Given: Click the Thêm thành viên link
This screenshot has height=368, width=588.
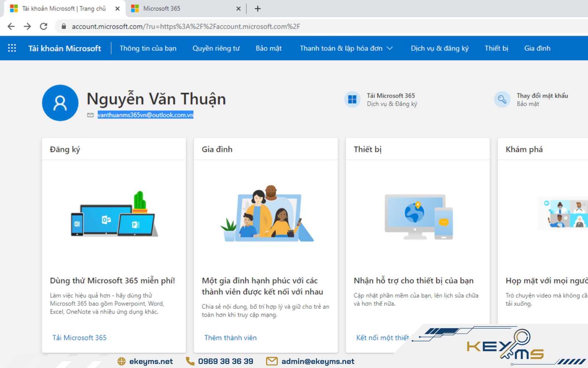Looking at the screenshot, I should (x=230, y=337).
